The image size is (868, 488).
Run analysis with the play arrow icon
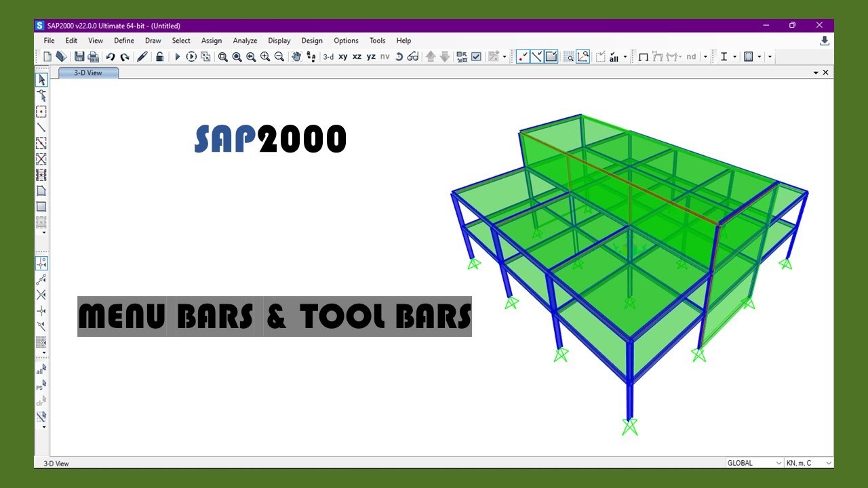tap(177, 57)
